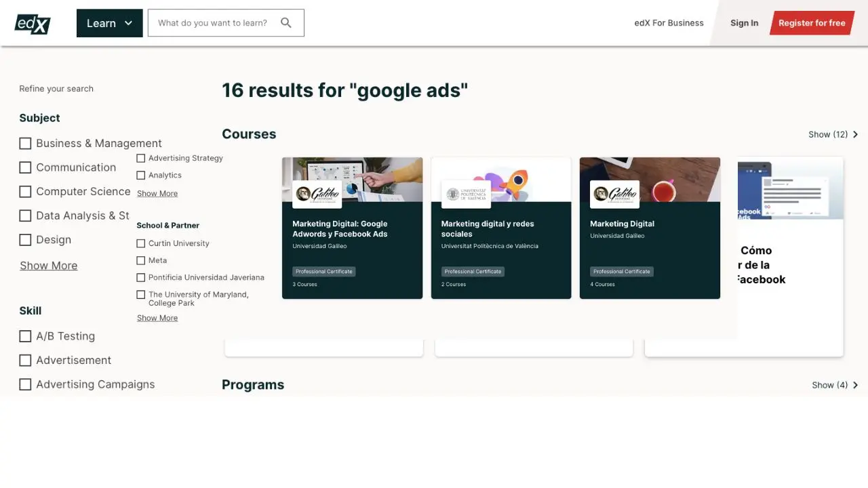Screen dimensions: 868x488
Task: Tick the Analytics filter checkbox
Action: coord(141,175)
